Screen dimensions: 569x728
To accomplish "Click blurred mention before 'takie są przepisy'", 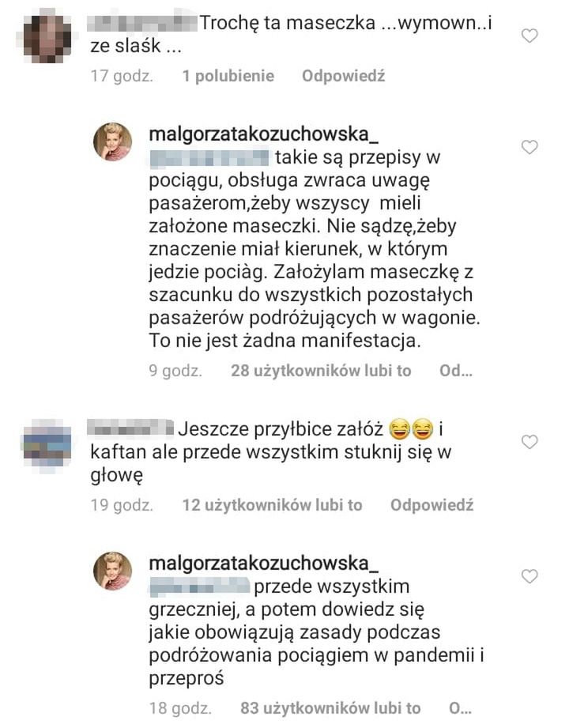I will tap(209, 157).
